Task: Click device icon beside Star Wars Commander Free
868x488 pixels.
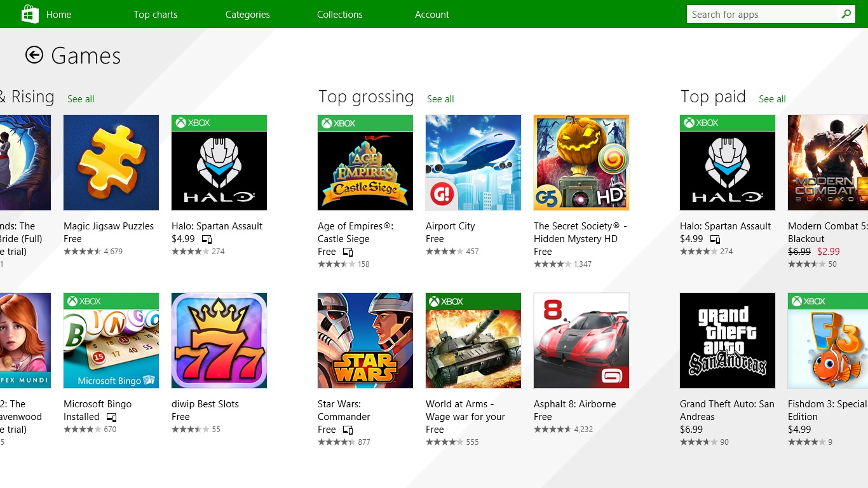Action: (348, 430)
